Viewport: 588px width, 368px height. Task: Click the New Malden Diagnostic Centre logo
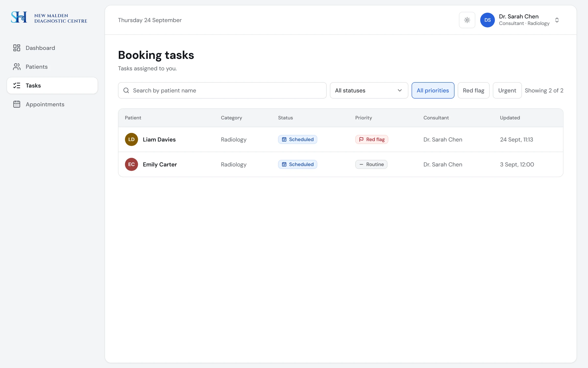[49, 17]
